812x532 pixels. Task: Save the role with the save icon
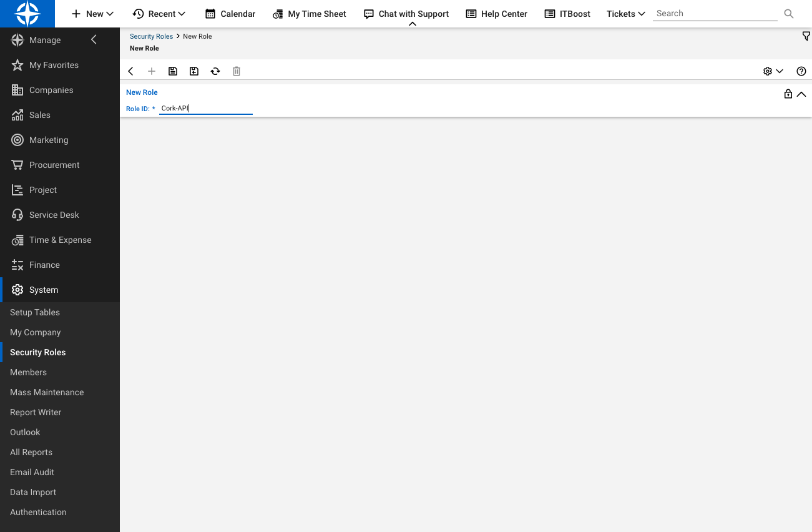pyautogui.click(x=173, y=71)
